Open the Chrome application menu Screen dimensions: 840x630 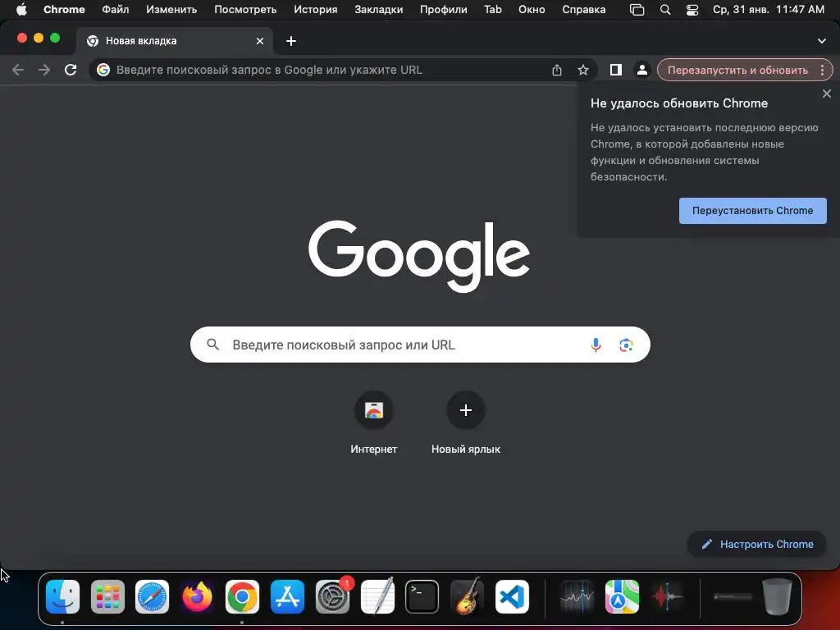(64, 10)
